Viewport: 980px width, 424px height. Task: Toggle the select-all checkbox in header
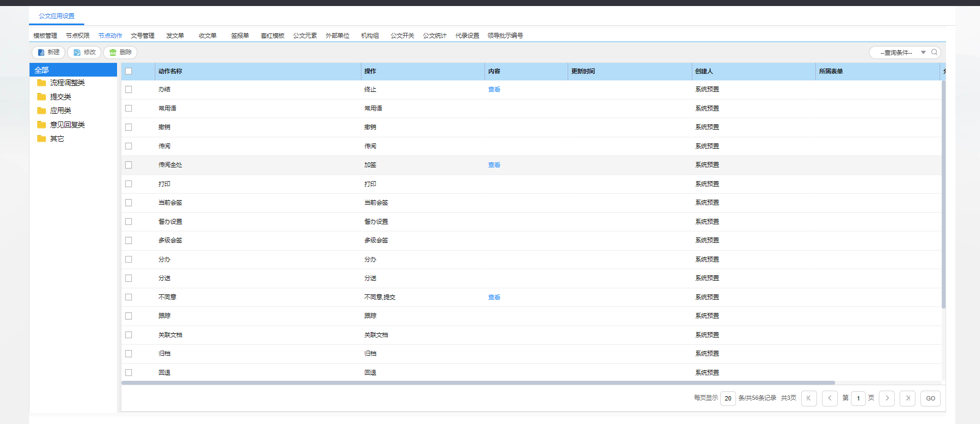tap(129, 71)
